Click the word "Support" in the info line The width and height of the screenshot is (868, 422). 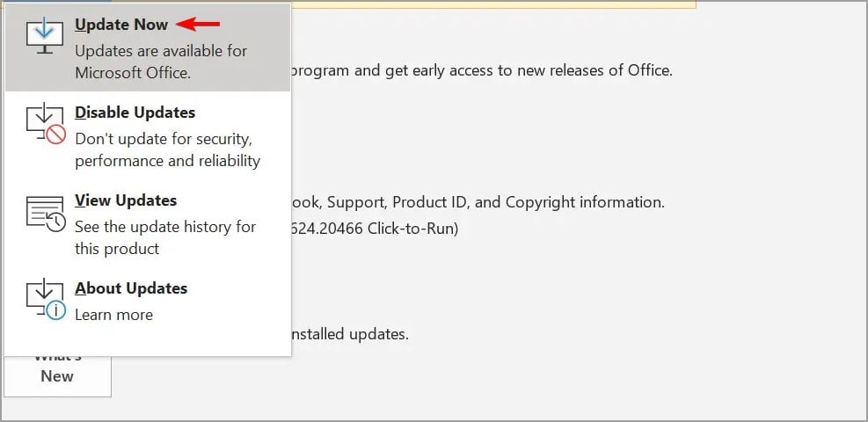(x=420, y=202)
